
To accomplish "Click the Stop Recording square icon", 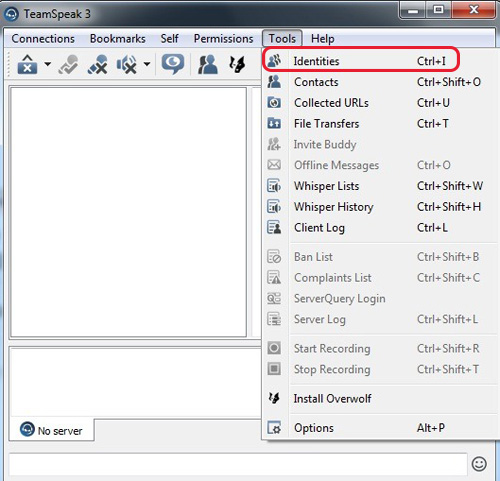I will click(274, 369).
